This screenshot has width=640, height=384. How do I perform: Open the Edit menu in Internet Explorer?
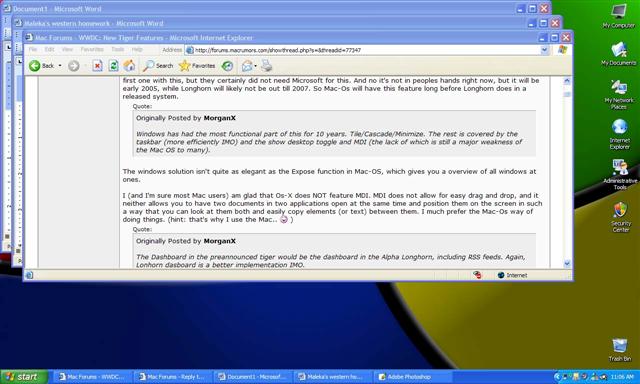(x=49, y=49)
